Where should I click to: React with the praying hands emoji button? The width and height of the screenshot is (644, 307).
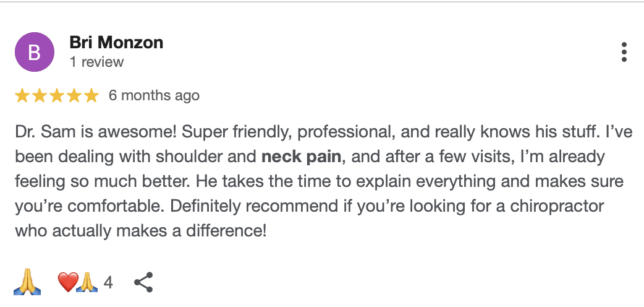pos(27,282)
